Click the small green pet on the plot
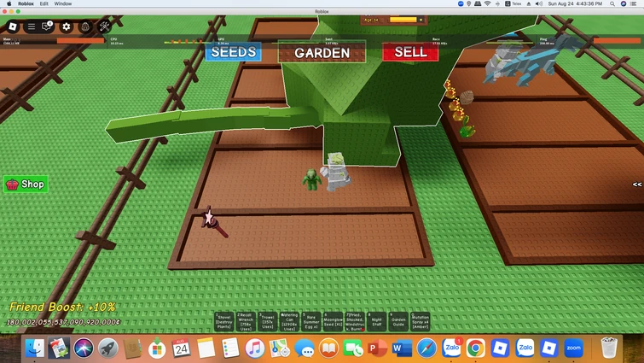Screen dimensions: 644x363 click(311, 179)
